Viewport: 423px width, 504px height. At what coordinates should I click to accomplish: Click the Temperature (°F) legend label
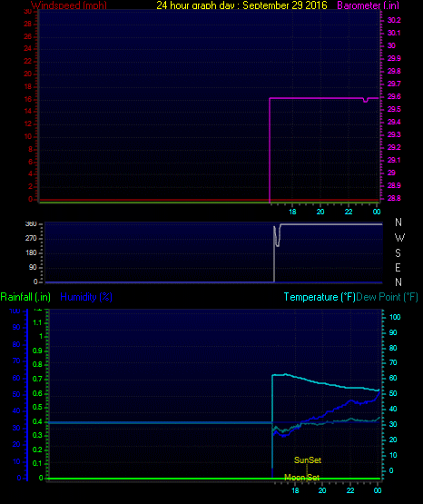tap(320, 297)
